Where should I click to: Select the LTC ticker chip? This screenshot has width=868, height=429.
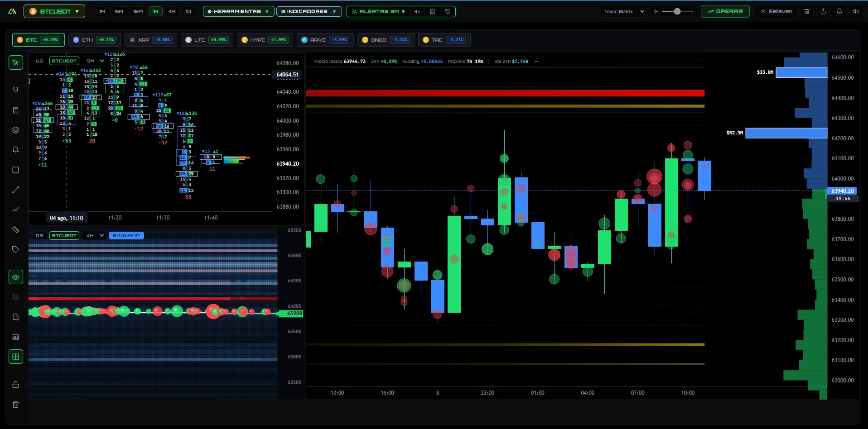[x=207, y=40]
